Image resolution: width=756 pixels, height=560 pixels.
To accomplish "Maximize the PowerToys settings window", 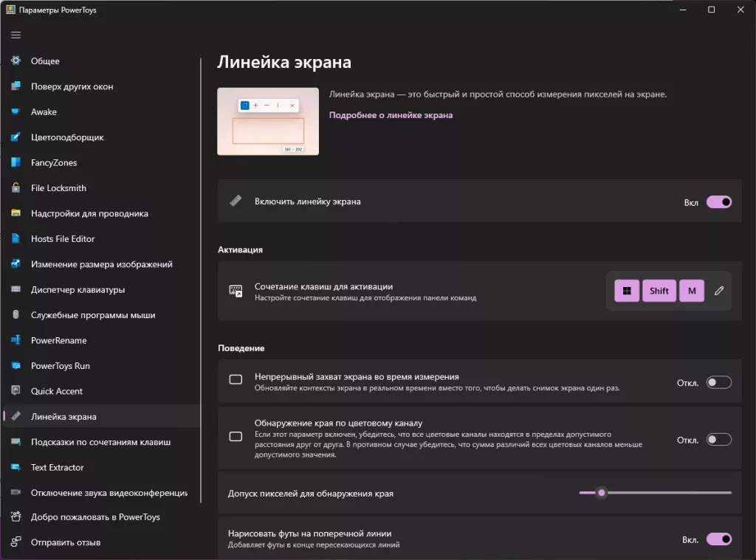I will (x=711, y=10).
